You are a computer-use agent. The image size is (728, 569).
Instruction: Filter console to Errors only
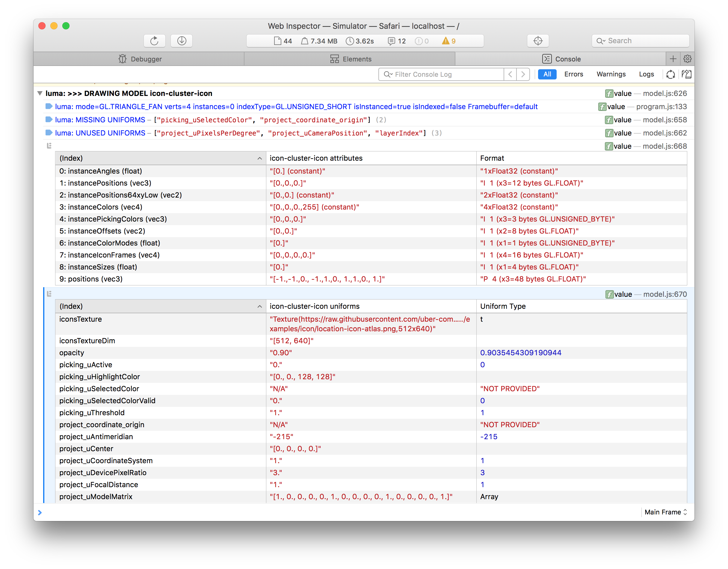point(573,74)
